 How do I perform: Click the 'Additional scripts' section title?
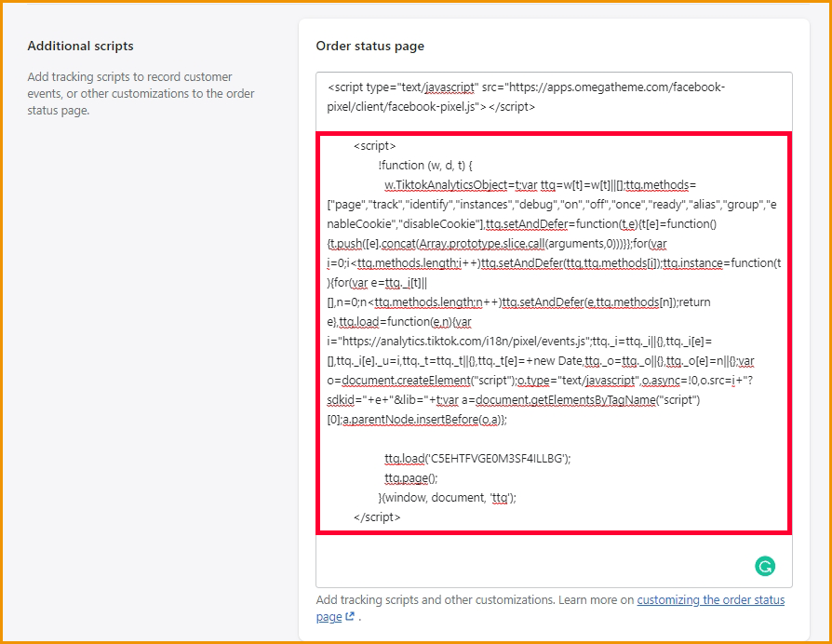tap(80, 46)
